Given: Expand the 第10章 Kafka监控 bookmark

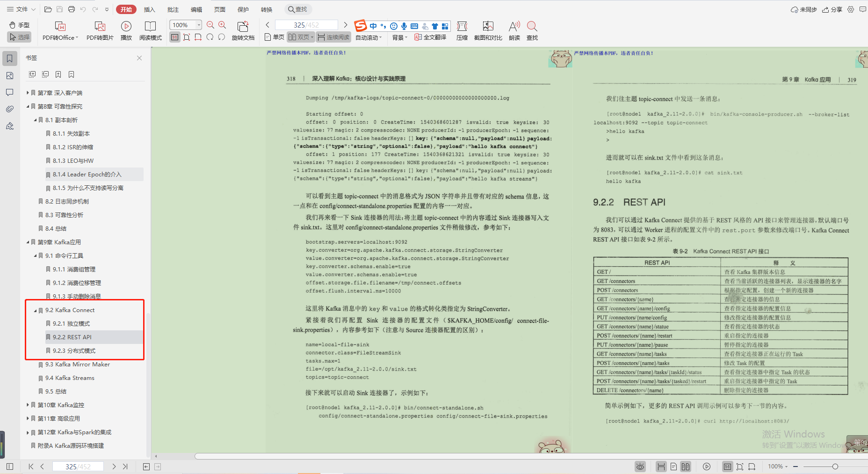Looking at the screenshot, I should coord(28,405).
